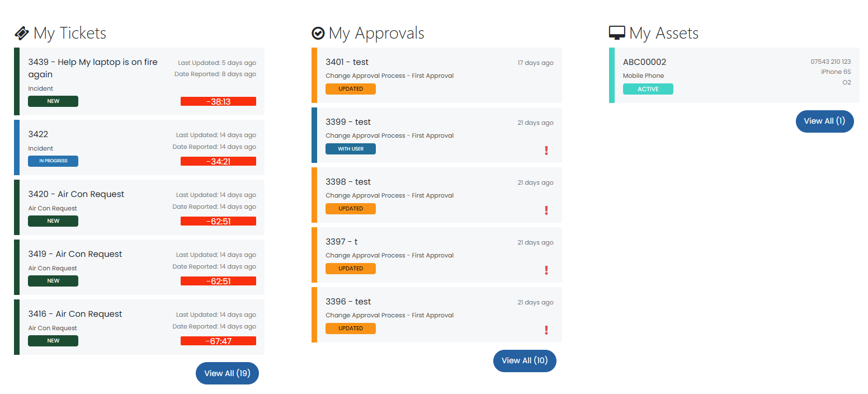Click the red -38:13 SLA timer

click(x=218, y=101)
